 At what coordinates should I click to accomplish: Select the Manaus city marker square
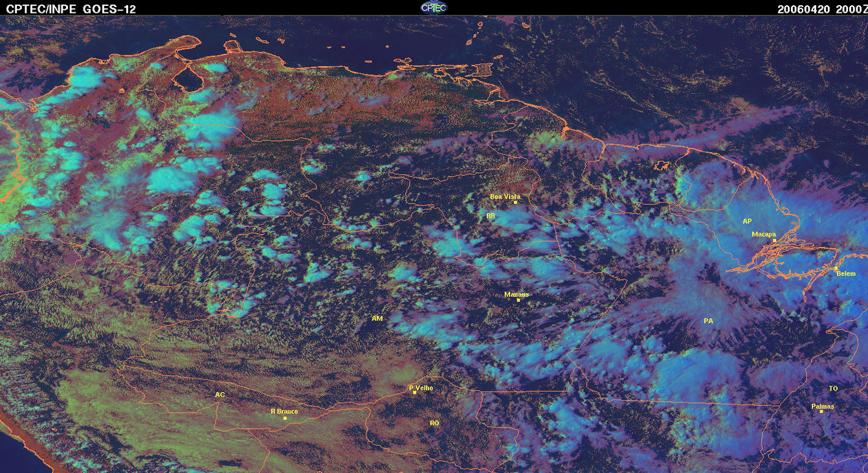click(518, 300)
